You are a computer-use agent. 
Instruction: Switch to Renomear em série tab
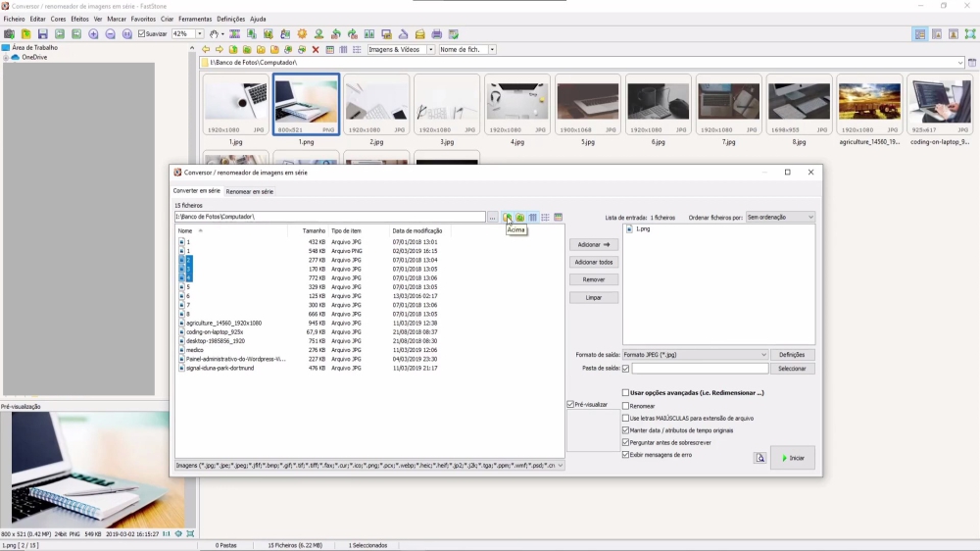pyautogui.click(x=249, y=191)
